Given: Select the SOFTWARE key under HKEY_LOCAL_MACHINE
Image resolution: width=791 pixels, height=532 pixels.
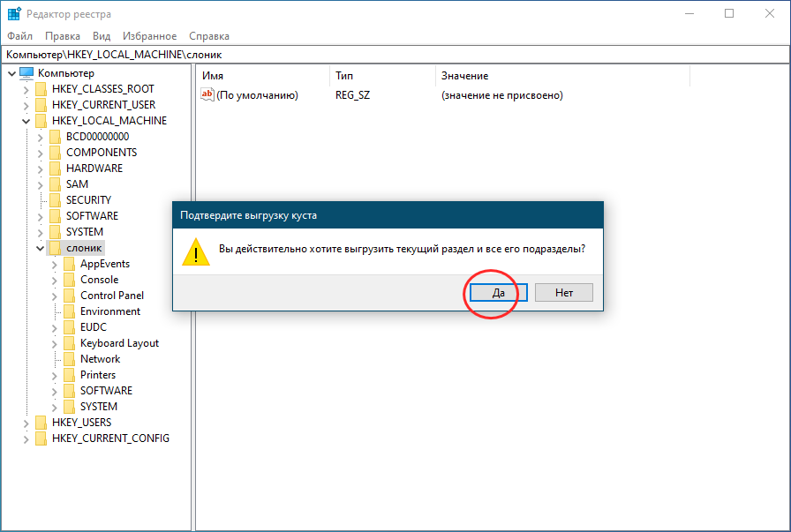Looking at the screenshot, I should click(x=92, y=216).
